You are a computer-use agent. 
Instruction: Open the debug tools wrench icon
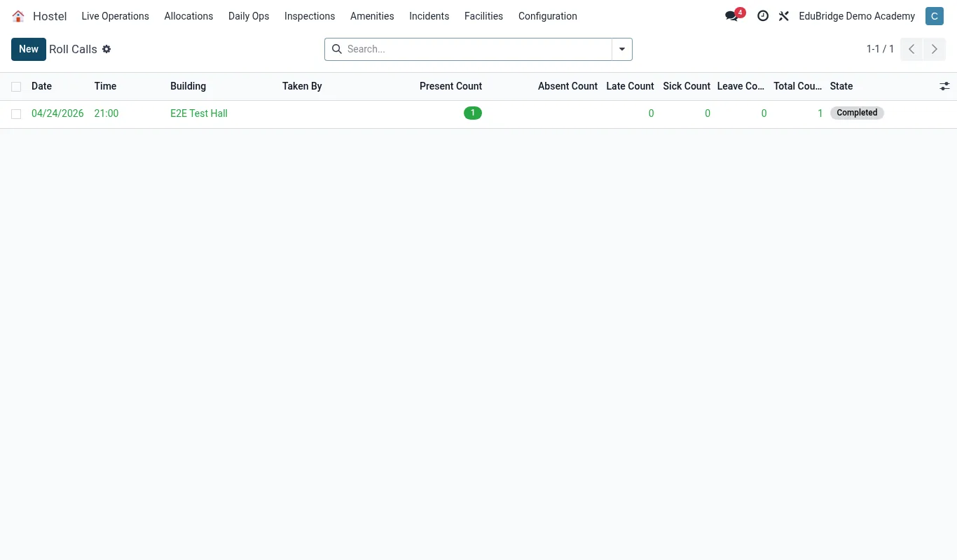[784, 16]
